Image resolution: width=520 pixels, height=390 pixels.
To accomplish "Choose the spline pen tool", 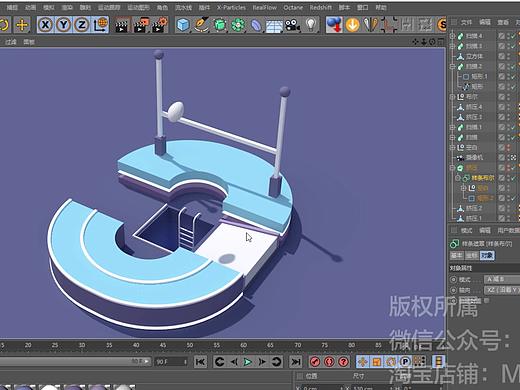I will coord(202,25).
